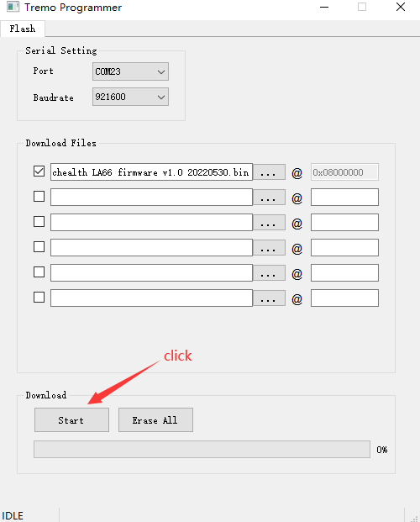Click the download progress bar
Viewport: 420px width, 522px height.
[202, 450]
